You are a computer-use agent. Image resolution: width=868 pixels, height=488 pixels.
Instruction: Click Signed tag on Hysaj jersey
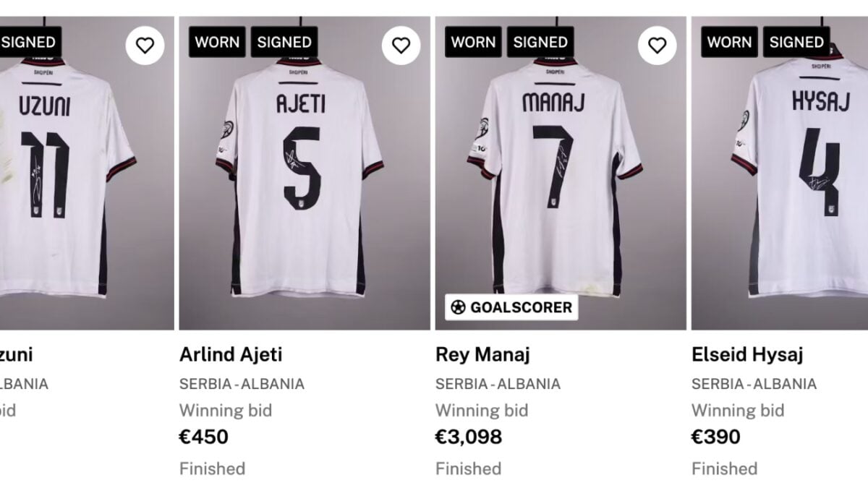click(x=796, y=42)
